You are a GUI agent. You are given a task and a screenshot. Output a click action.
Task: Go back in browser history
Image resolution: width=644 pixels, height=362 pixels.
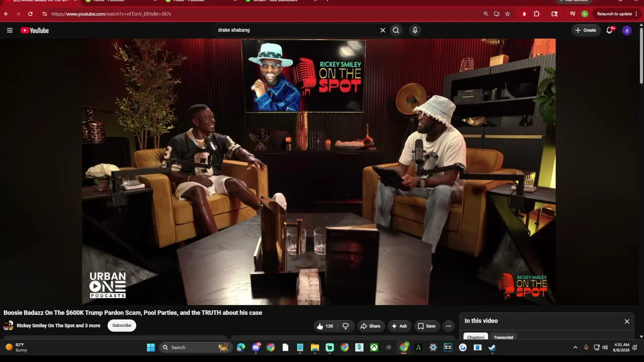(6, 14)
